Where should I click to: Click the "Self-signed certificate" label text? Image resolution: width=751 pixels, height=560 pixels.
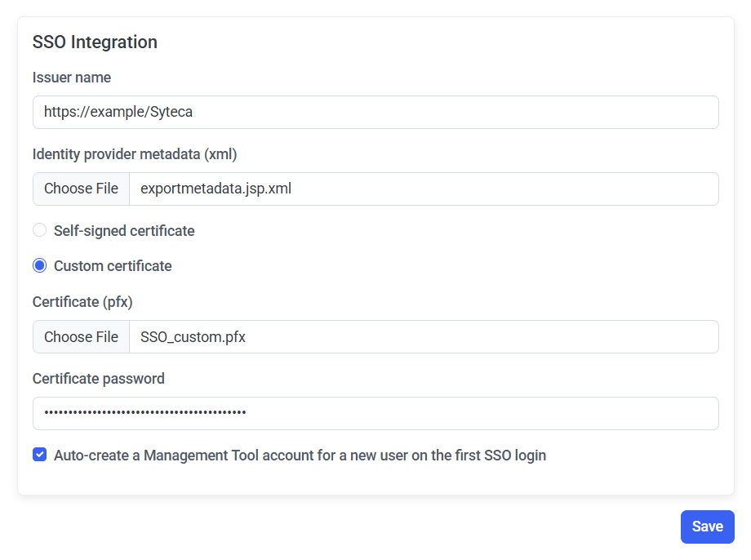tap(124, 231)
